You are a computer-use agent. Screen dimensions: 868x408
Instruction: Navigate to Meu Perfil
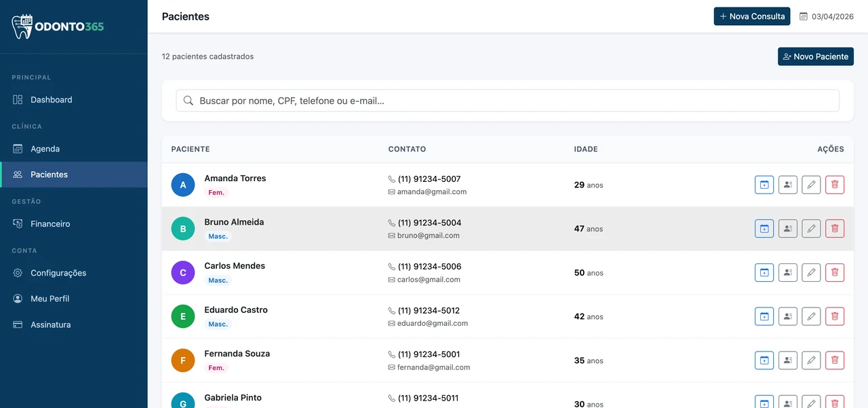50,299
